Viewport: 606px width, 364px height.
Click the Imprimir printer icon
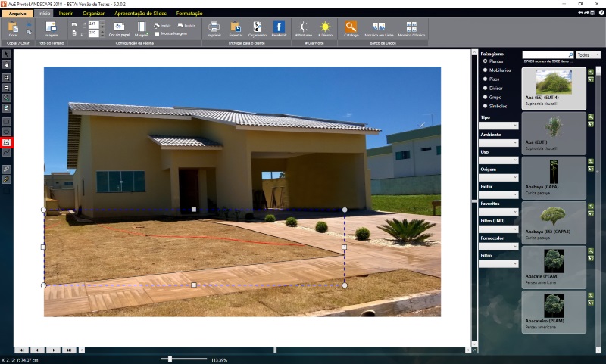214,26
